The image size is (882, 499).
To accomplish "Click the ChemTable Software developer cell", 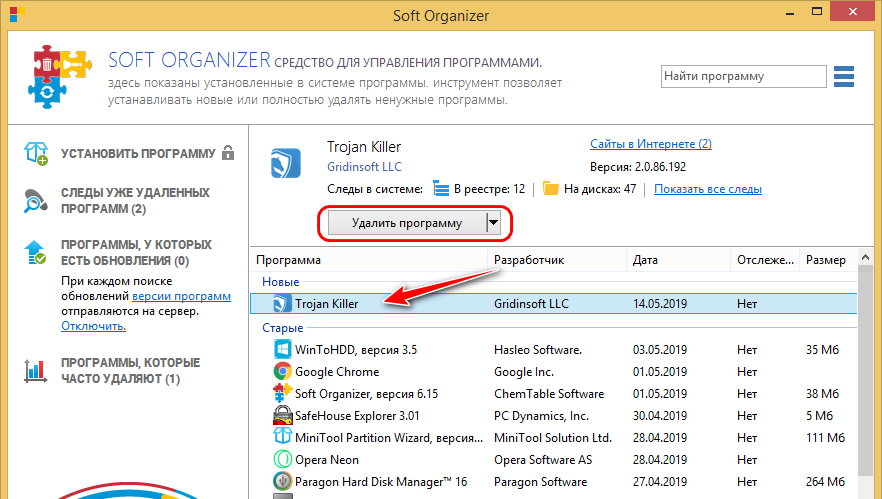I will pyautogui.click(x=549, y=393).
